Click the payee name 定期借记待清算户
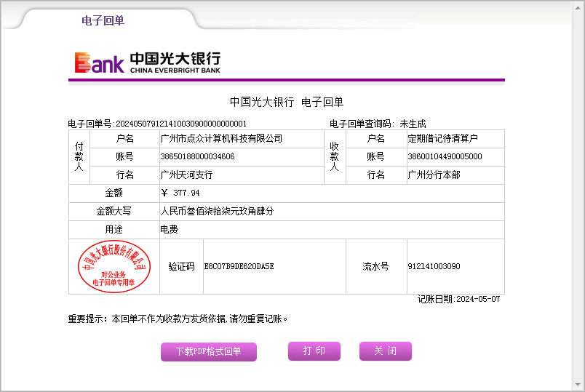Viewport: 585px width, 392px height. tap(442, 139)
